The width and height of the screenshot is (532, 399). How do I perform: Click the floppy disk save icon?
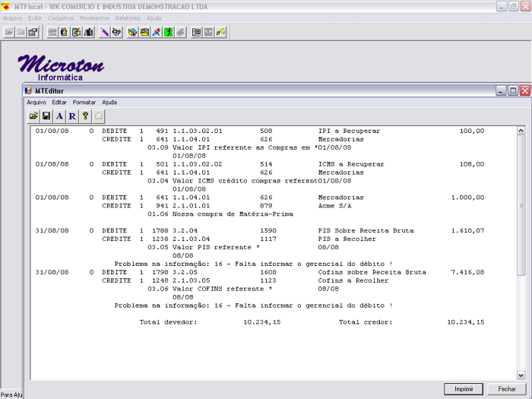pyautogui.click(x=46, y=116)
